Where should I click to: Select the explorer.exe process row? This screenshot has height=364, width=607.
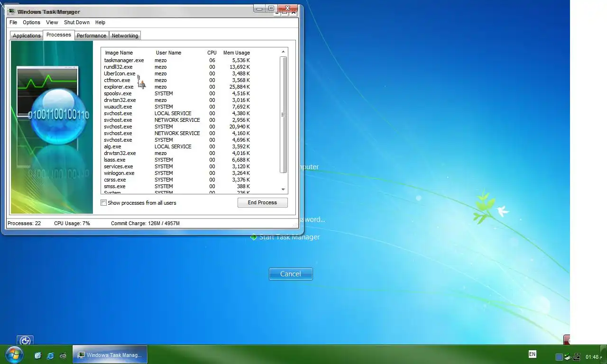click(x=177, y=87)
